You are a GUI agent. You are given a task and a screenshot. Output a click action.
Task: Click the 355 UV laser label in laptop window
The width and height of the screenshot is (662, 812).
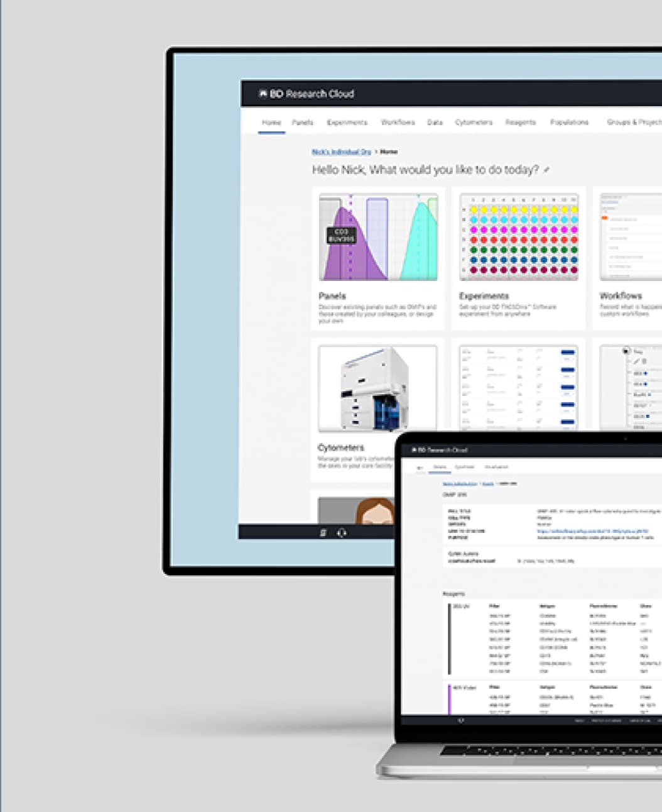(461, 606)
